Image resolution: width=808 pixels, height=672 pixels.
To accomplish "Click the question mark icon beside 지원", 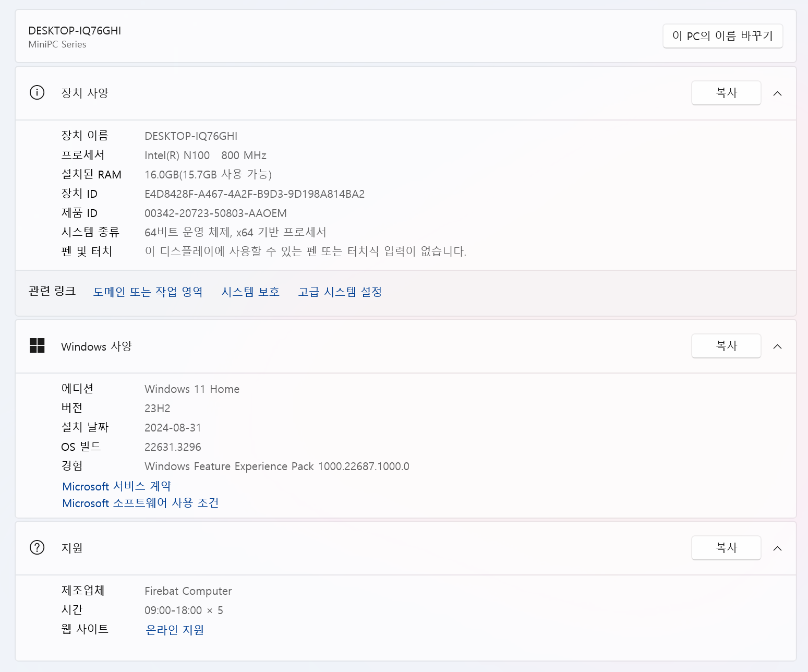I will click(37, 547).
